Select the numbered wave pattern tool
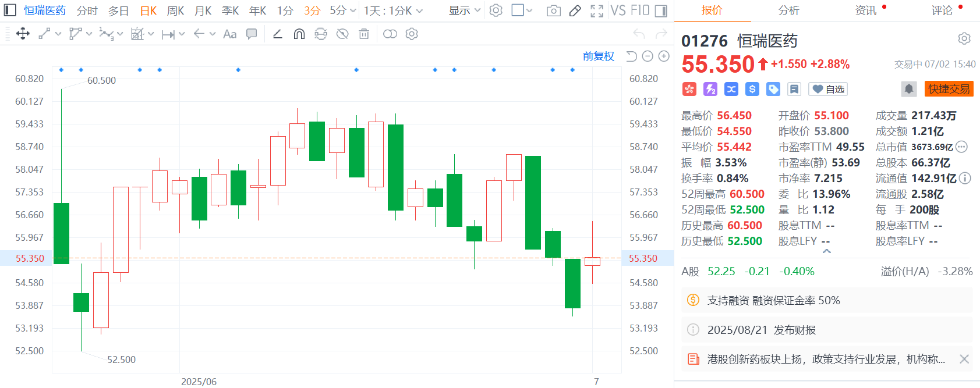Image resolution: width=980 pixels, height=388 pixels. (106, 34)
